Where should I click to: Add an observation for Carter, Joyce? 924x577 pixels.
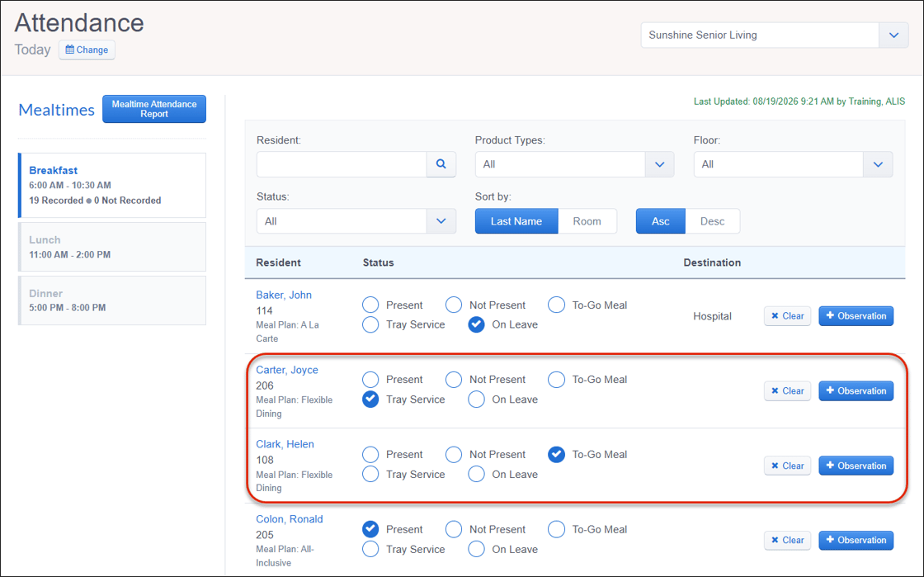pos(856,390)
